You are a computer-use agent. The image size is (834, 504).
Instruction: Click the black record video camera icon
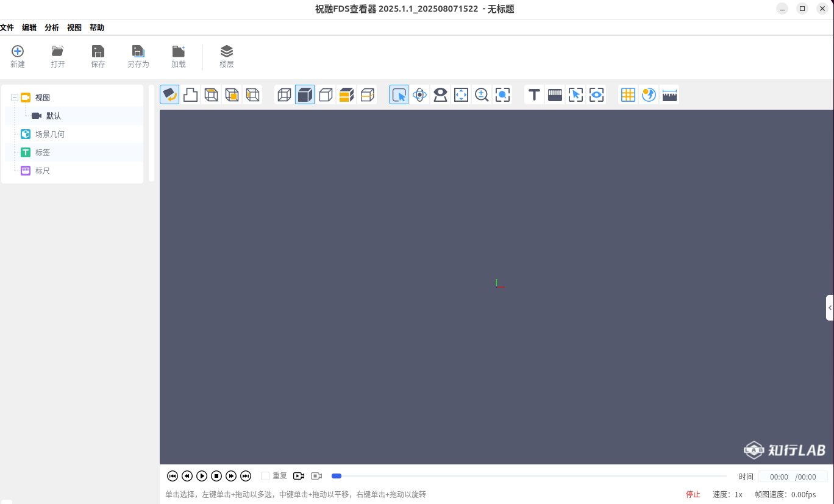tap(299, 476)
